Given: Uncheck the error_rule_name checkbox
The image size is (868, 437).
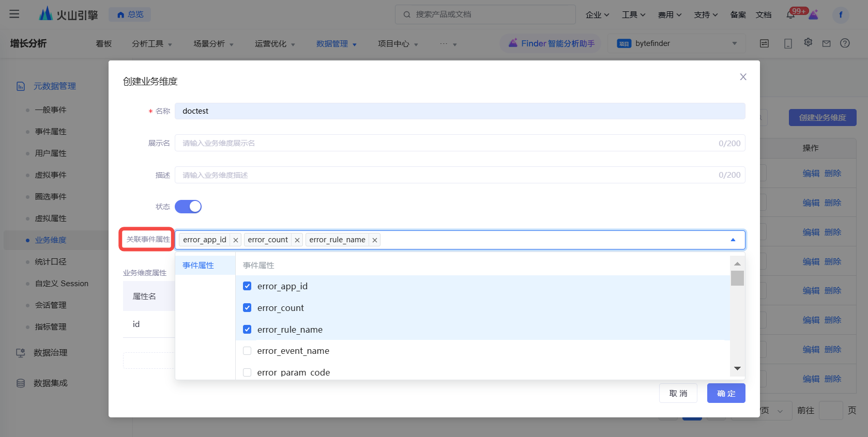Looking at the screenshot, I should [x=247, y=330].
